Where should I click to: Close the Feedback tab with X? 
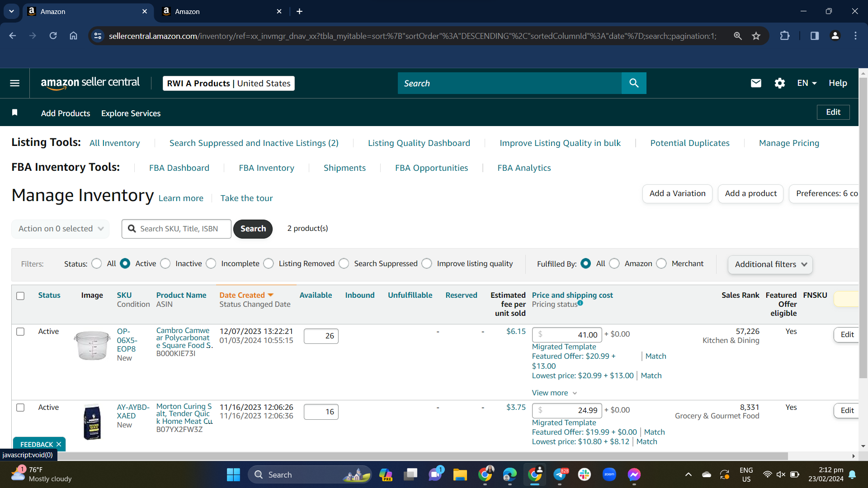tap(59, 444)
